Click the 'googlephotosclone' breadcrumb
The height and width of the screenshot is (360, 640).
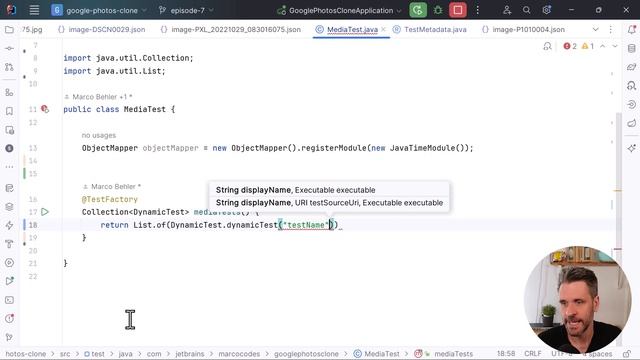306,354
